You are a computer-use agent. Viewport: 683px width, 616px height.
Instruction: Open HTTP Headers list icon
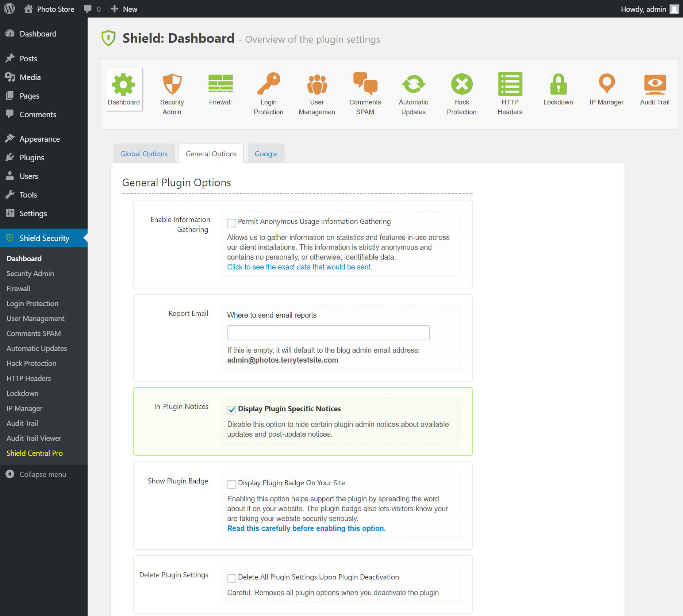(x=510, y=84)
